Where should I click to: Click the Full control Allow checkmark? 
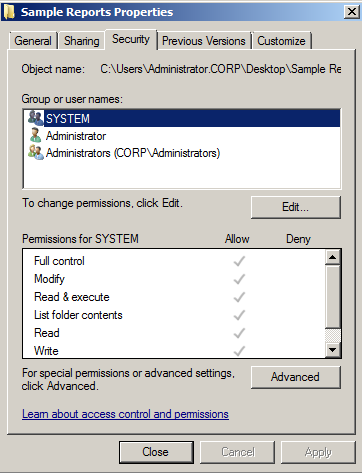pos(239,261)
